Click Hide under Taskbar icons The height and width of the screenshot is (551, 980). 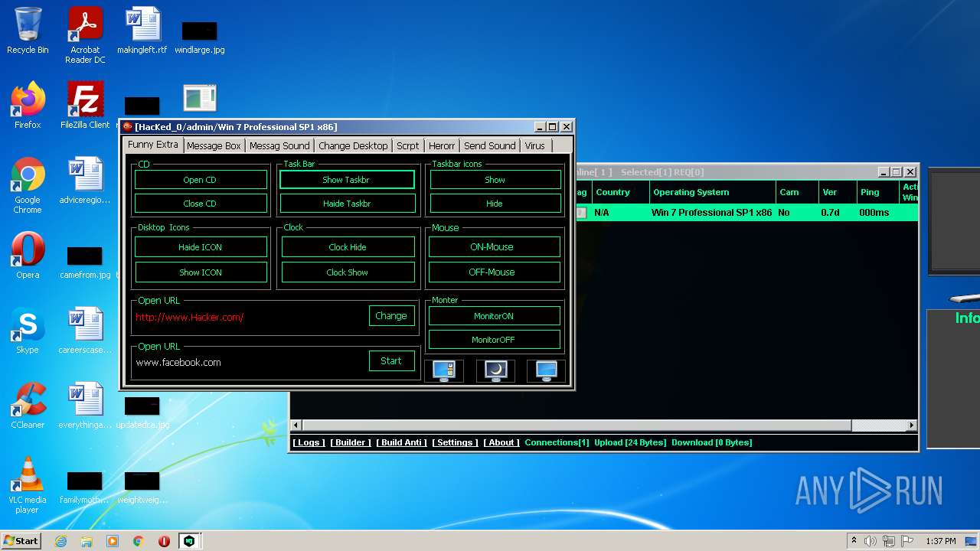point(495,204)
